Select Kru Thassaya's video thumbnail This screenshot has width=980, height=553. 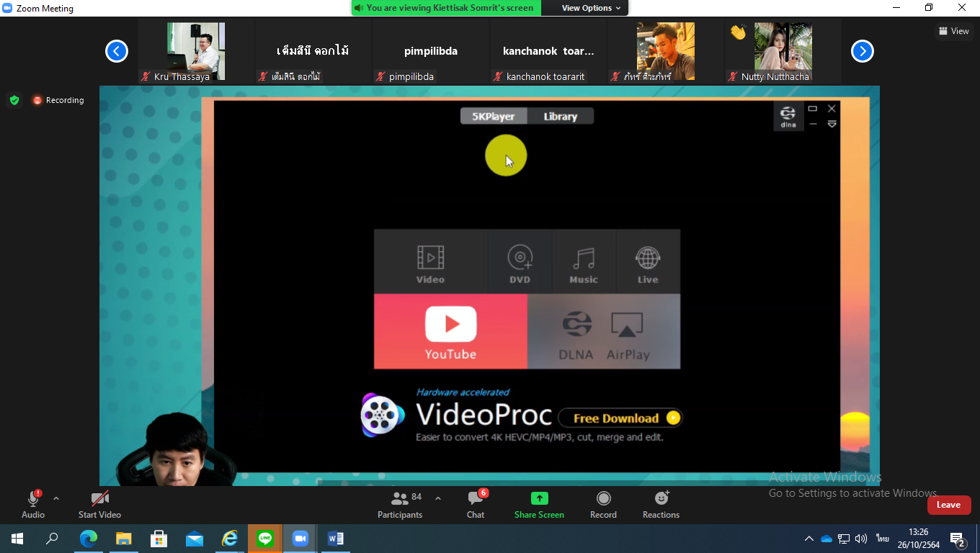coord(196,51)
